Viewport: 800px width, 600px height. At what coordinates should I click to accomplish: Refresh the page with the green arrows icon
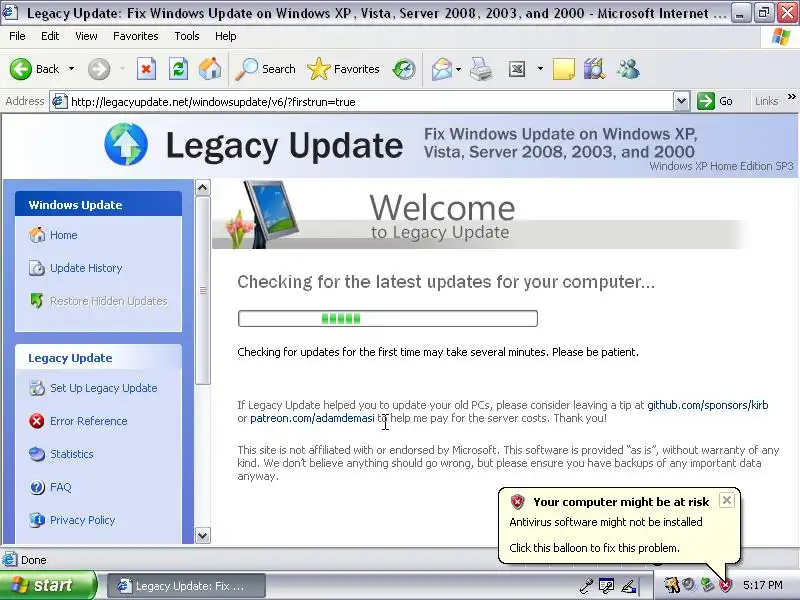click(x=178, y=69)
